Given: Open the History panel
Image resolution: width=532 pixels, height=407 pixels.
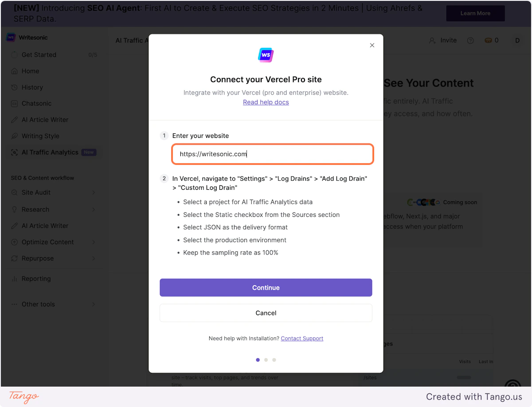Looking at the screenshot, I should pyautogui.click(x=33, y=87).
